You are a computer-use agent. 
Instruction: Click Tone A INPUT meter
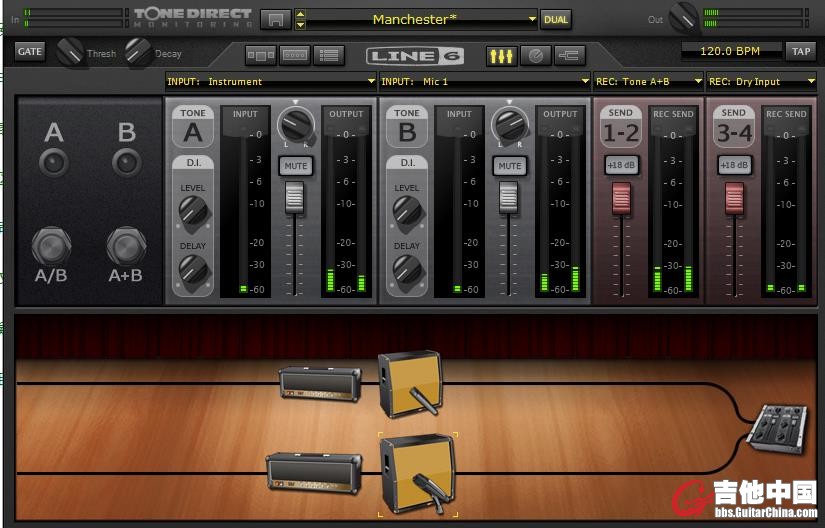point(245,201)
